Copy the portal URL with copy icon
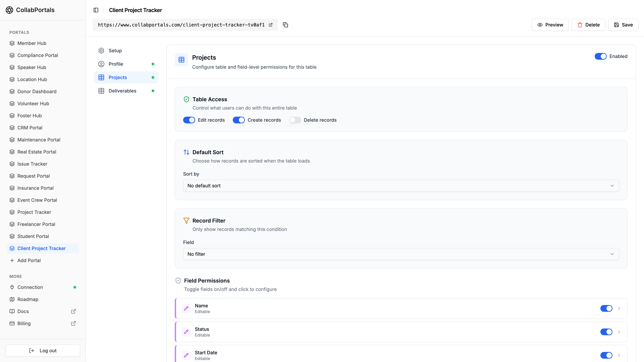The image size is (644, 362). coord(285,25)
